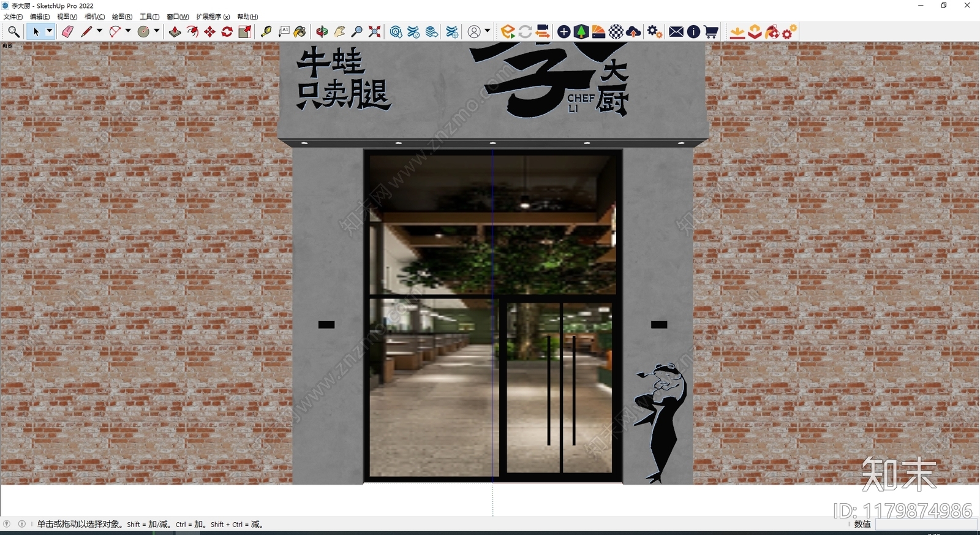Open the 绘图(R) menu

[122, 17]
